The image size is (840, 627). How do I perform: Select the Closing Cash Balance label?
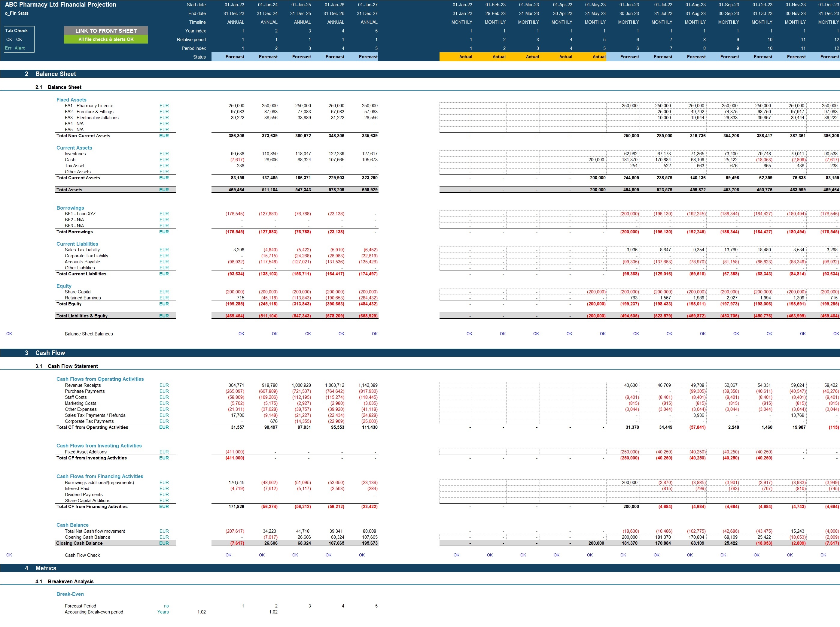(x=79, y=544)
